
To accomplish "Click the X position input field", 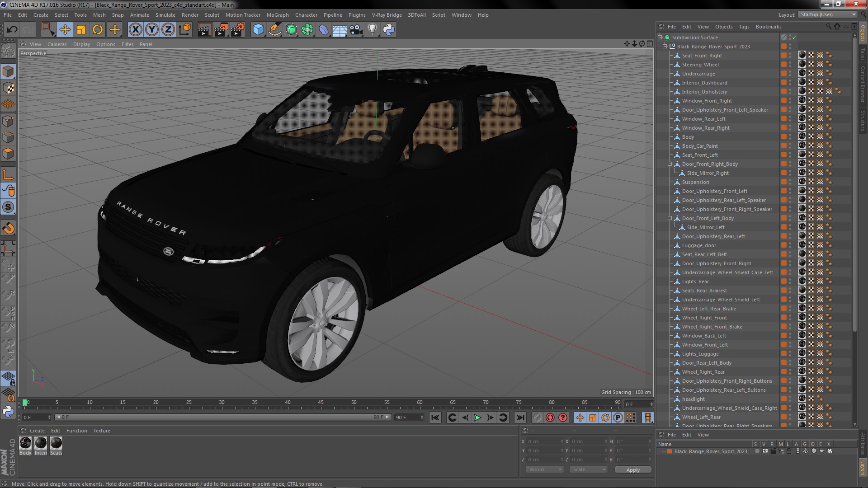I will pos(545,441).
